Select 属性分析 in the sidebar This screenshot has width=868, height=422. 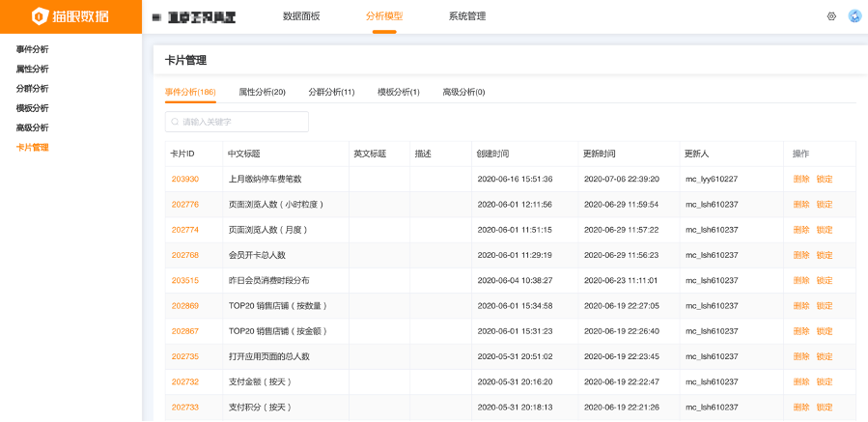(x=32, y=69)
